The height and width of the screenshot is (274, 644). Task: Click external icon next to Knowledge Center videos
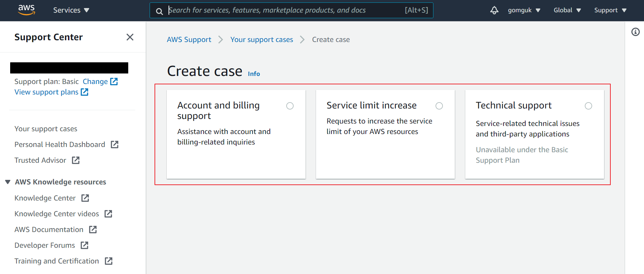pyautogui.click(x=108, y=214)
